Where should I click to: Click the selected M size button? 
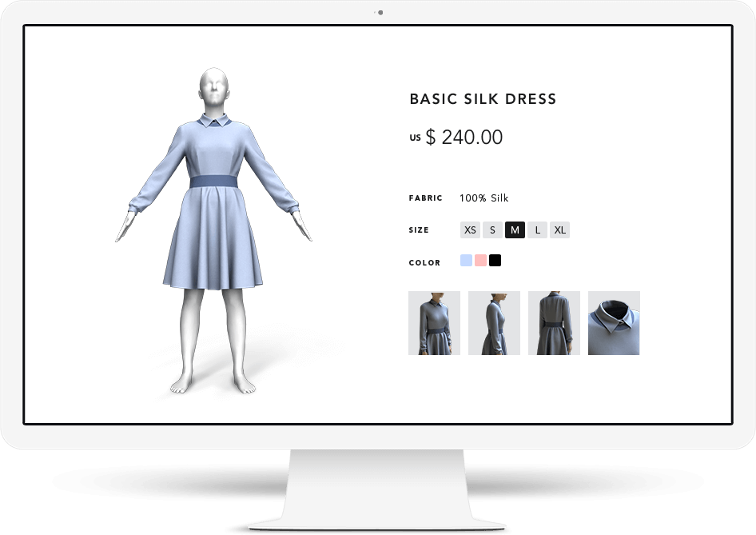(x=515, y=230)
